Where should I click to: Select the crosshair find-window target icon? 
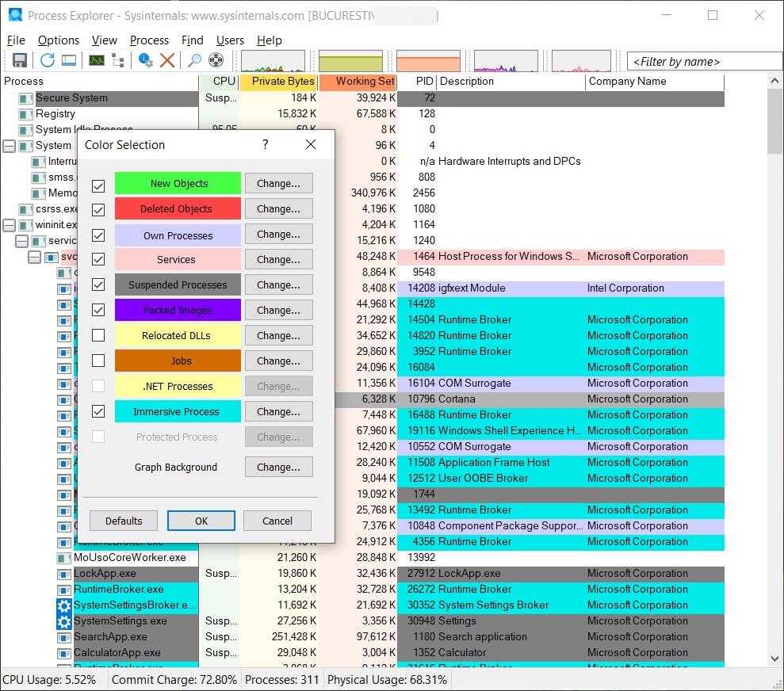point(216,60)
